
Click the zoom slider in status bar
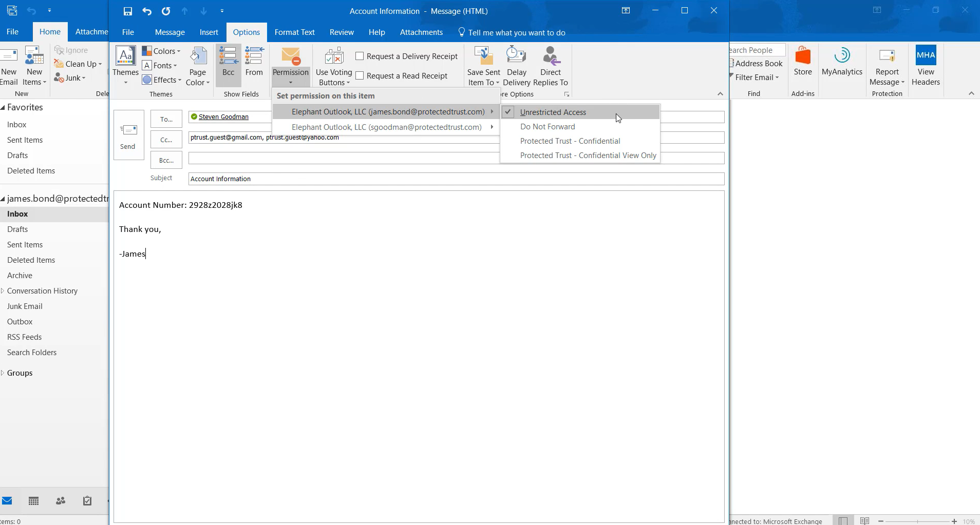[917, 521]
